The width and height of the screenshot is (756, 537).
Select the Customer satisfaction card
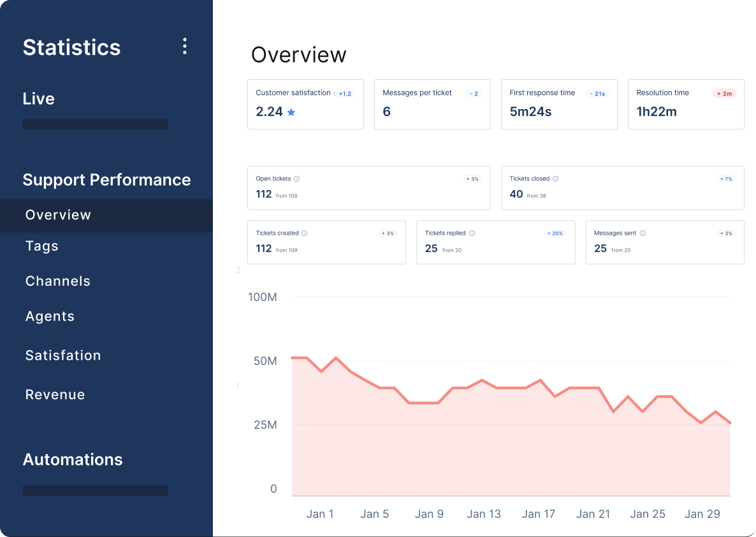305,104
